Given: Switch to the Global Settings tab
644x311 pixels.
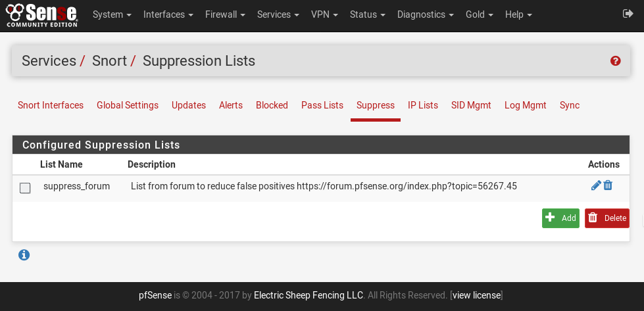Looking at the screenshot, I should [128, 105].
